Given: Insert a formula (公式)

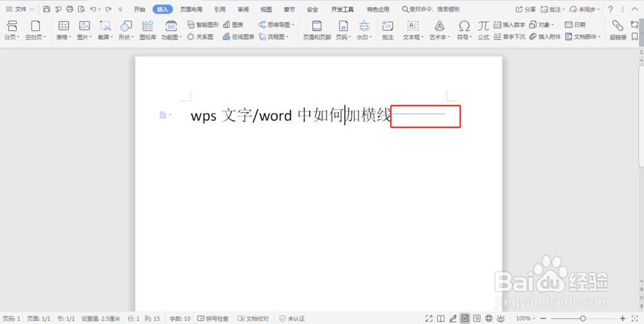Looking at the screenshot, I should coord(484,31).
